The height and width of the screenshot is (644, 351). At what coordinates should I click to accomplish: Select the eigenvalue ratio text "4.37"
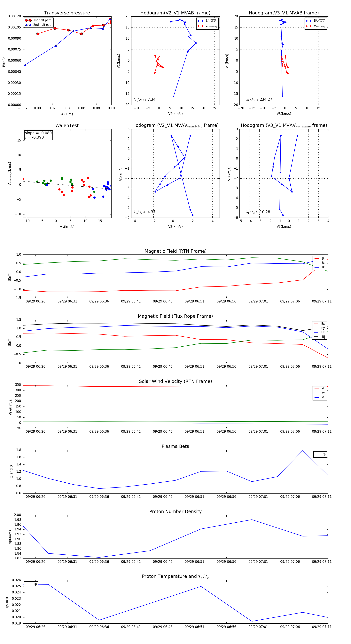(x=151, y=212)
